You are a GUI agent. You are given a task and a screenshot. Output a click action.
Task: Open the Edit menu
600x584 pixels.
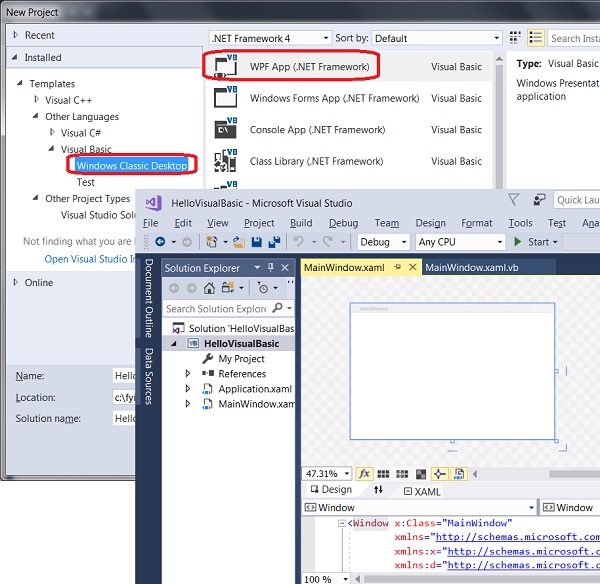[x=183, y=223]
